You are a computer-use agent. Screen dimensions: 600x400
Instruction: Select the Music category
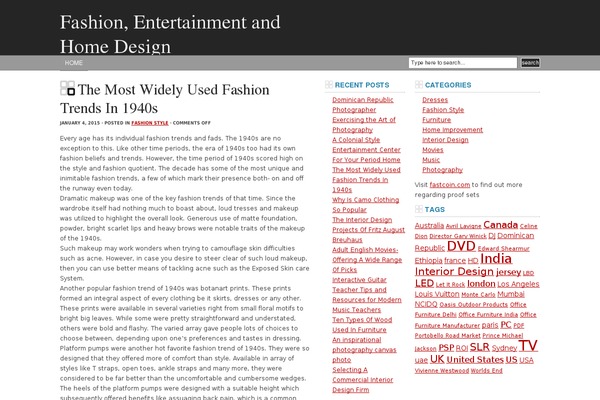[431, 159]
